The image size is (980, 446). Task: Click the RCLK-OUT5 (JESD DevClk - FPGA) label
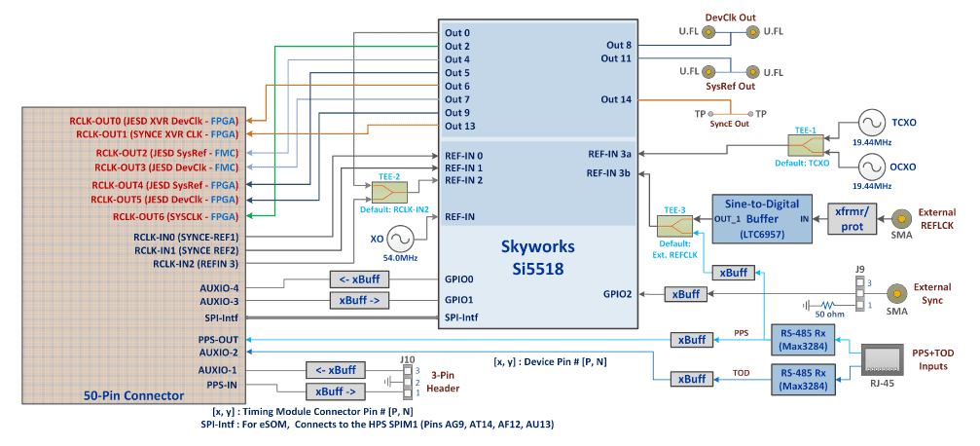[165, 200]
